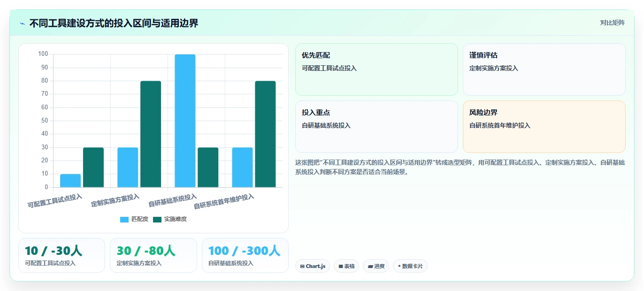Toggle the 实施难度 legend color swatch
The image size is (644, 291).
pyautogui.click(x=157, y=219)
